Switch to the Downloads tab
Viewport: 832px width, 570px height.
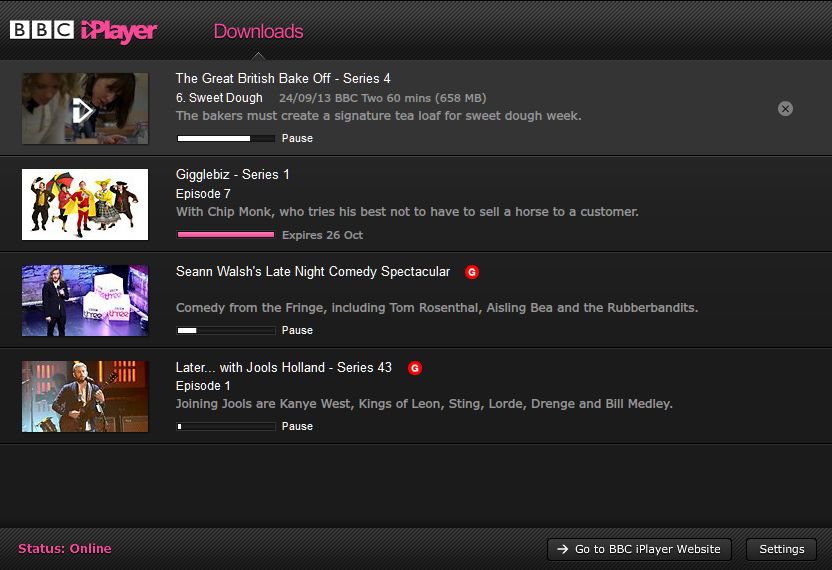[258, 31]
